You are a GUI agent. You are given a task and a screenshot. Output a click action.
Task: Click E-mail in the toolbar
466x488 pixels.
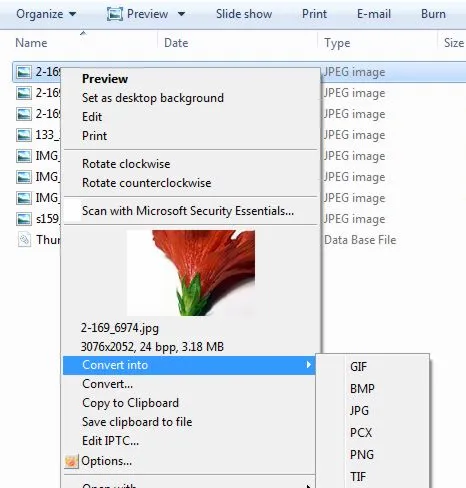point(374,14)
